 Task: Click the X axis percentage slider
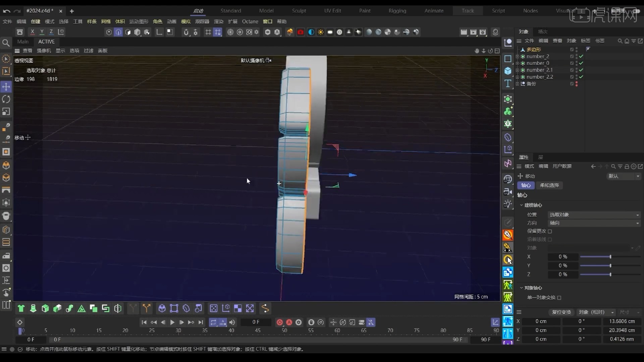click(610, 257)
